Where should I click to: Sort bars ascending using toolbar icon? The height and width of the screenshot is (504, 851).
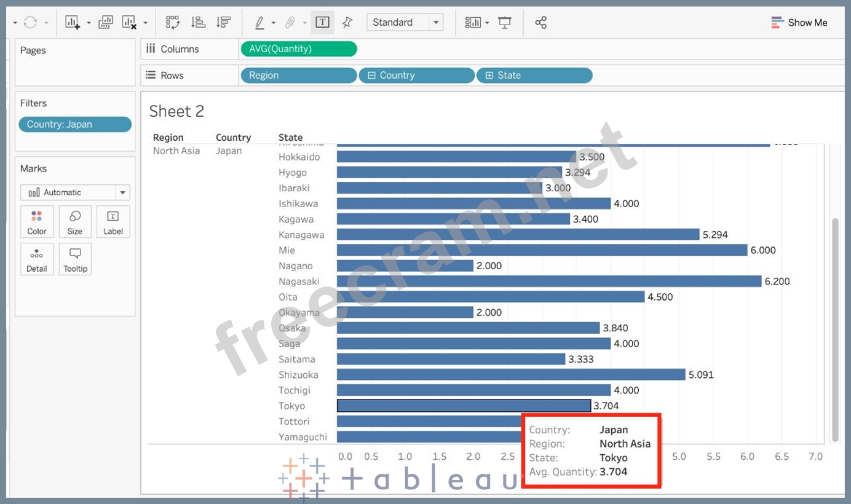(x=198, y=23)
